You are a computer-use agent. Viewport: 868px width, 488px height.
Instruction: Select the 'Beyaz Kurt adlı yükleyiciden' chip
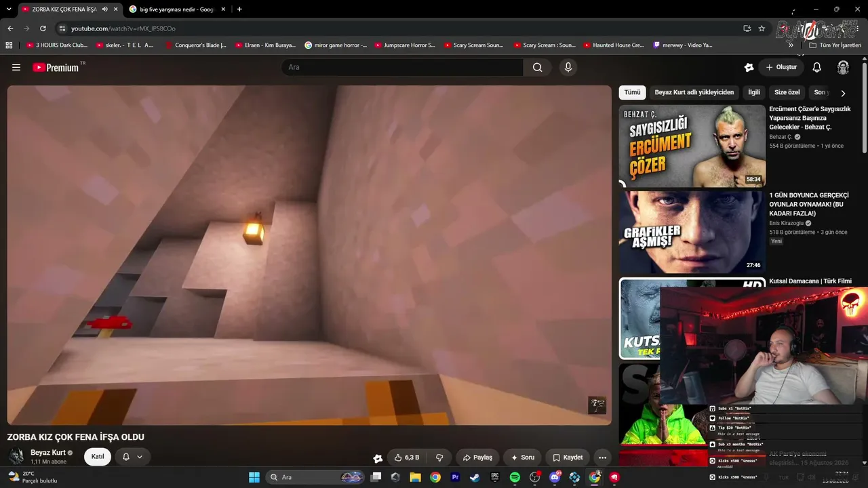694,92
